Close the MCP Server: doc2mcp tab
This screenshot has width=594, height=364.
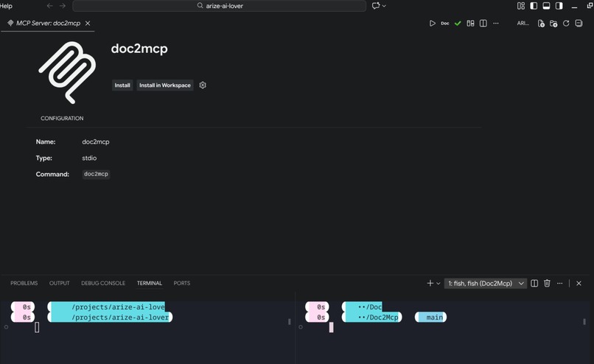88,23
